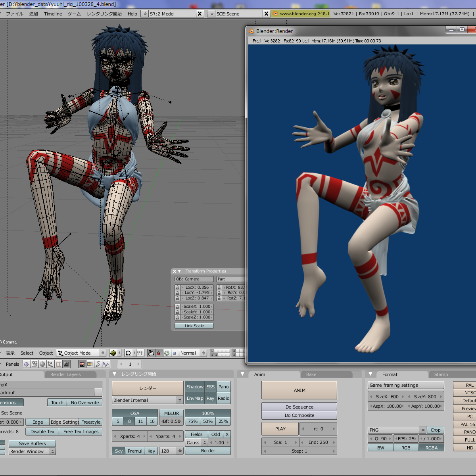Click the Save Buffers button
476x476 pixels.
[x=33, y=443]
